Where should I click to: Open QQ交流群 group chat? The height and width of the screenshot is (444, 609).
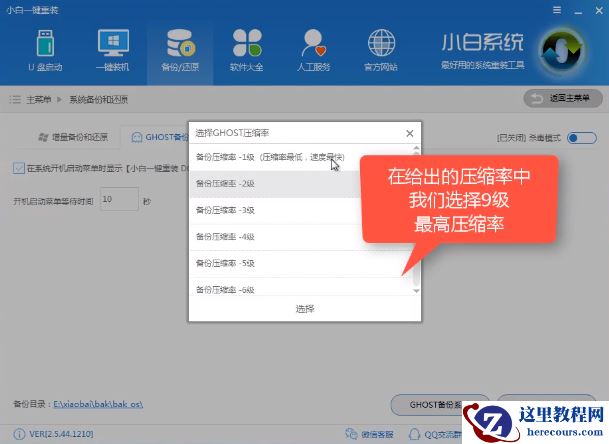click(x=434, y=434)
